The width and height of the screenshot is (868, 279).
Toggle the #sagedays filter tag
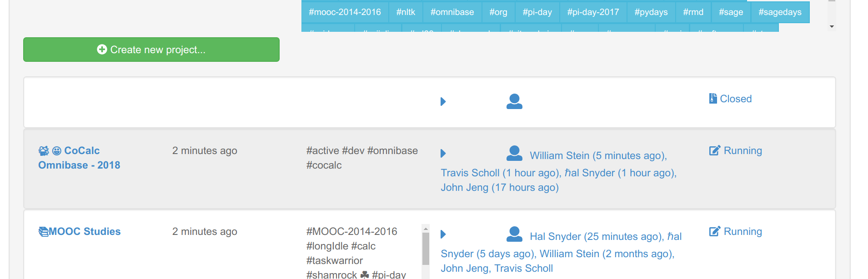779,12
